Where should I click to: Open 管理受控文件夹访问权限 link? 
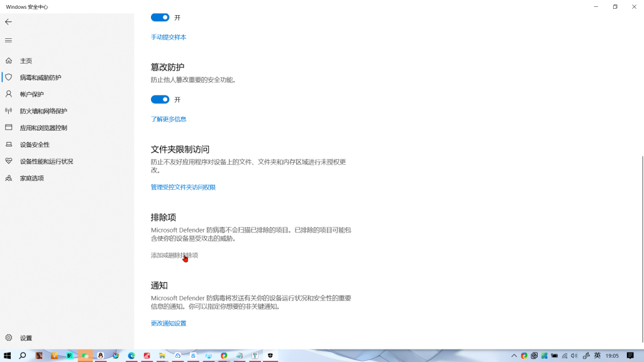[183, 187]
